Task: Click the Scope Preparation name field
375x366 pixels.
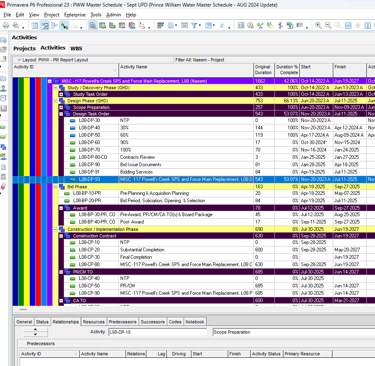Action: pos(293,332)
